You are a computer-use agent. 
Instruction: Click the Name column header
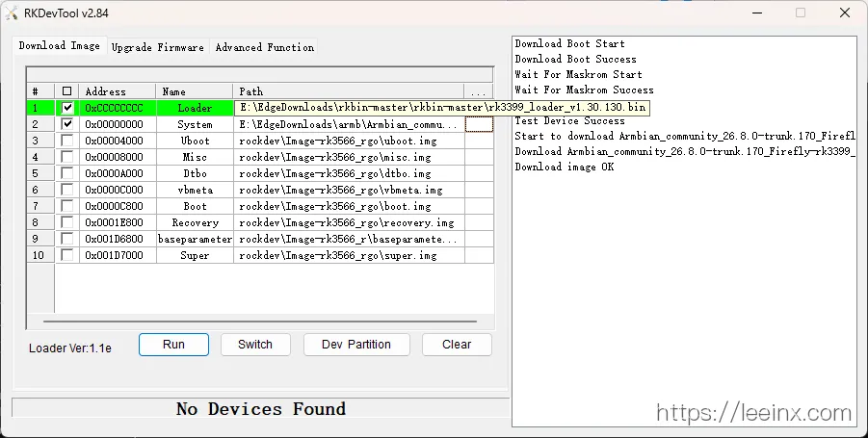[x=195, y=91]
